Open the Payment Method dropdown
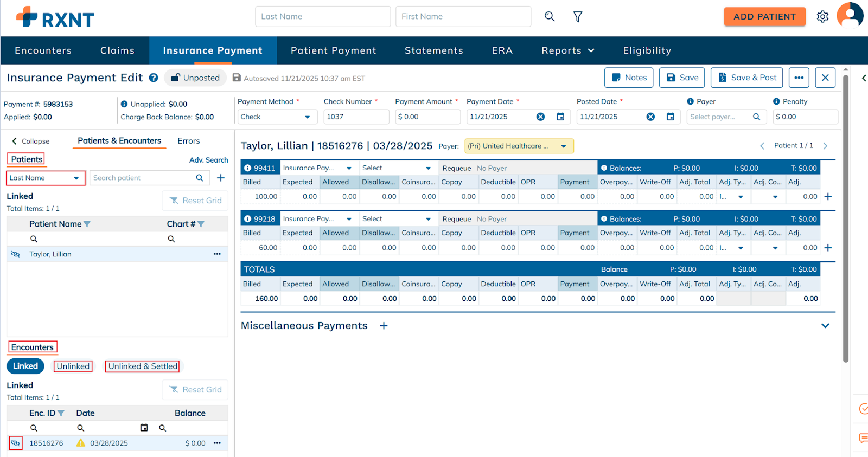This screenshot has height=457, width=868. tap(277, 117)
